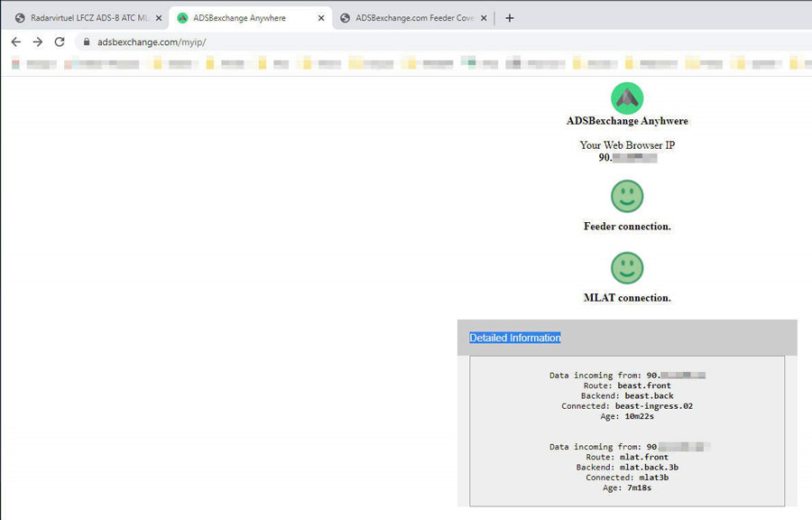812x520 pixels.
Task: Close the ADSBexchange Anywhere tab
Action: [321, 18]
